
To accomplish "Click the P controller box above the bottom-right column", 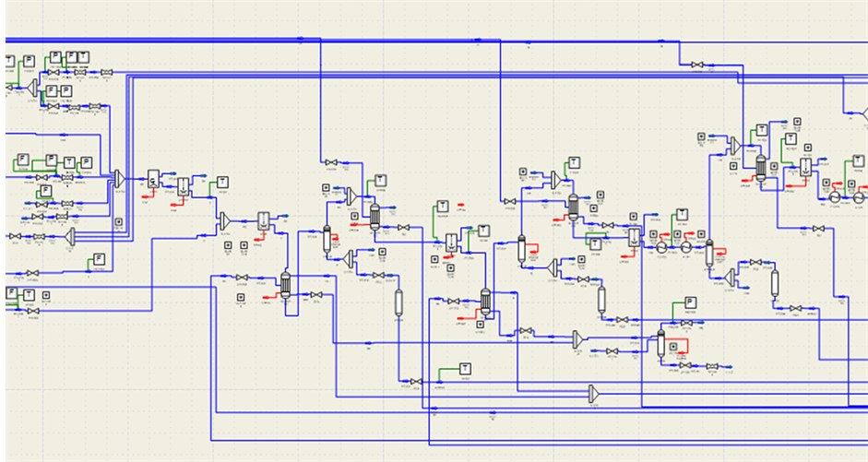I will [690, 303].
